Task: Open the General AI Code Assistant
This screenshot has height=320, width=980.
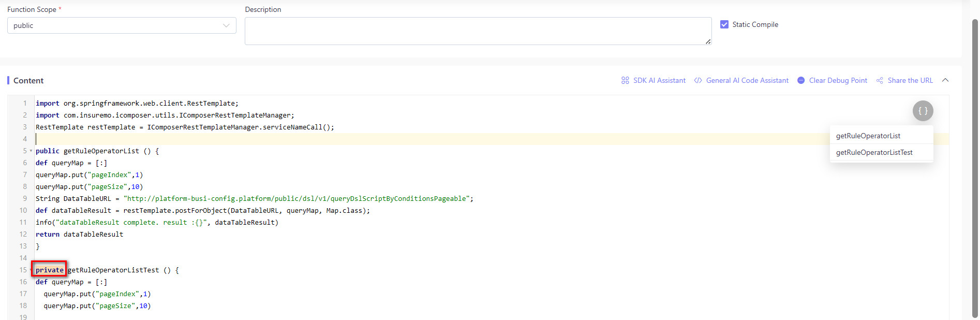Action: click(x=747, y=80)
